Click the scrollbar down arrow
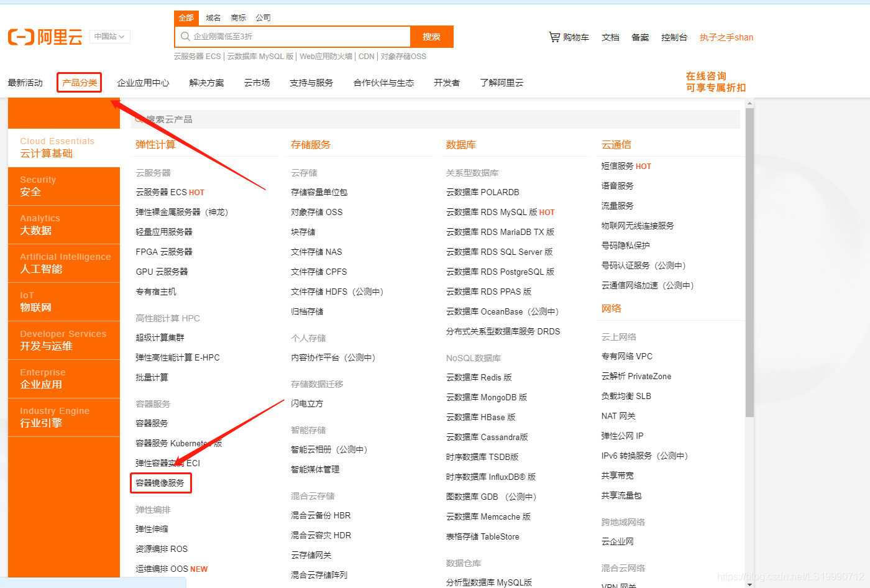The image size is (870, 588). (x=749, y=584)
